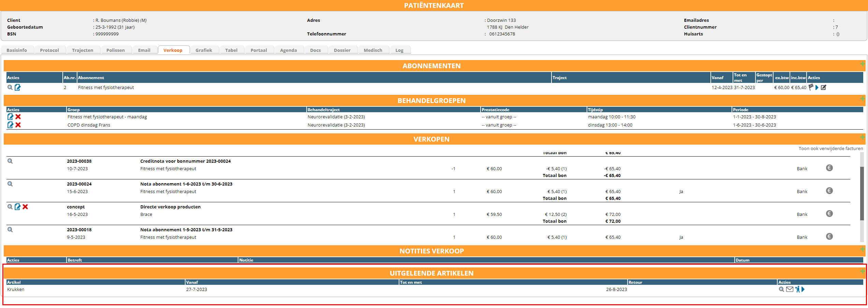
Task: Switch to the Dossier tab
Action: coord(342,50)
